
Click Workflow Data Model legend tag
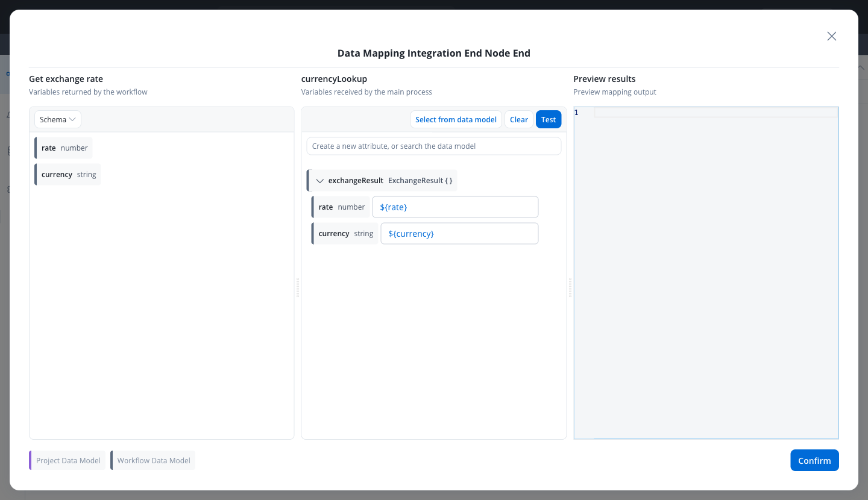click(153, 460)
